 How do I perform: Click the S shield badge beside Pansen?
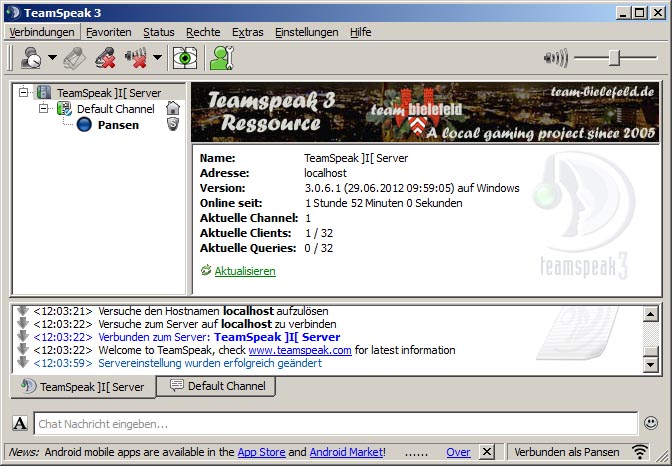point(173,124)
